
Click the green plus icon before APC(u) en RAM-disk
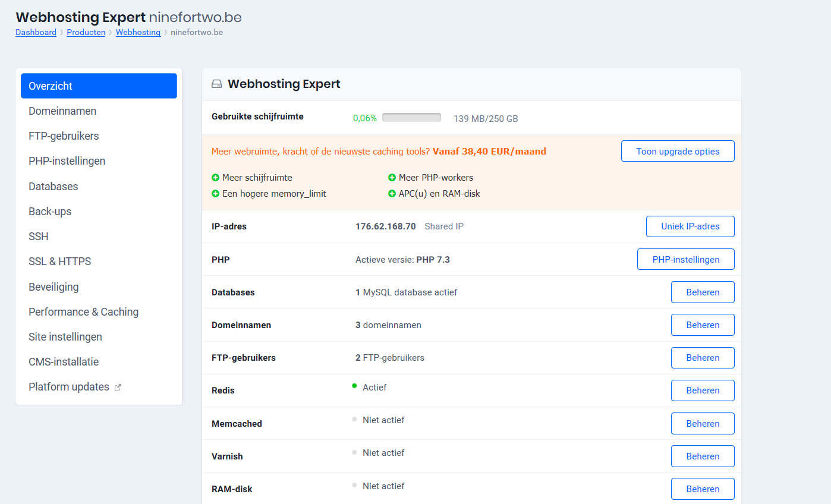click(x=392, y=194)
